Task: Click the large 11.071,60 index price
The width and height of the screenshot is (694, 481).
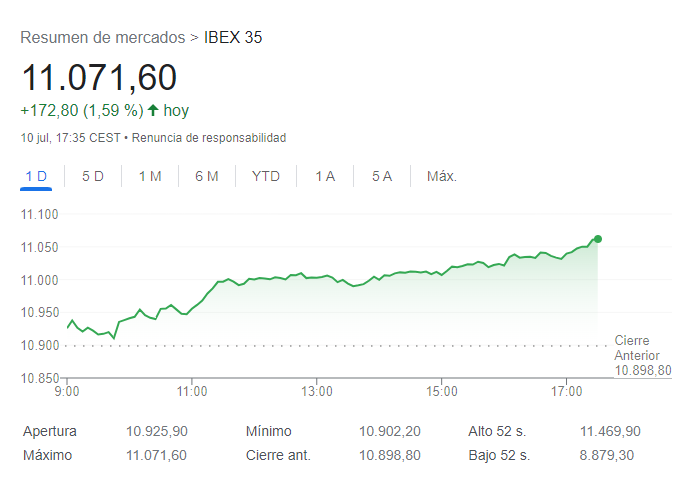Action: click(x=99, y=78)
